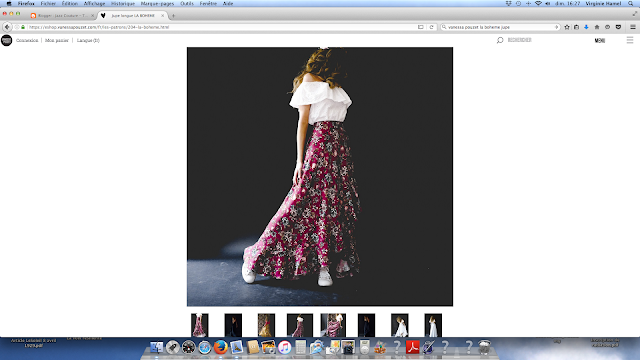The width and height of the screenshot is (640, 360).
Task: Open Spotlight search in menu bar
Action: (x=631, y=3)
